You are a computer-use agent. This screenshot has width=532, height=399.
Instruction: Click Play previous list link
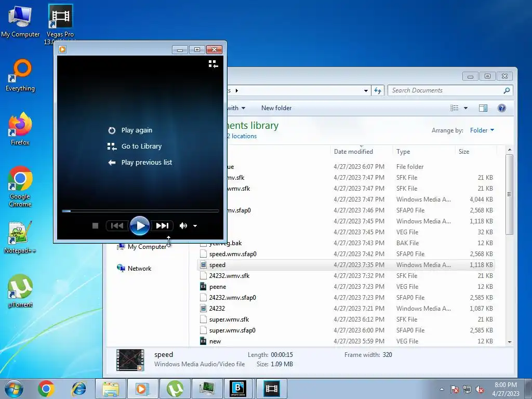(x=140, y=163)
